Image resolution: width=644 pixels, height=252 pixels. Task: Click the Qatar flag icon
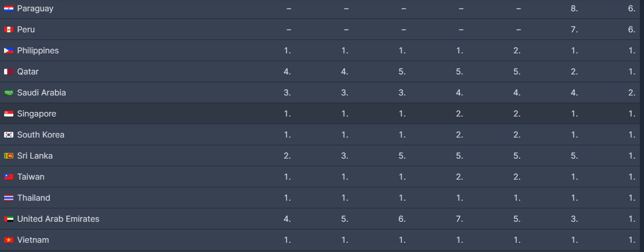[x=9, y=72]
